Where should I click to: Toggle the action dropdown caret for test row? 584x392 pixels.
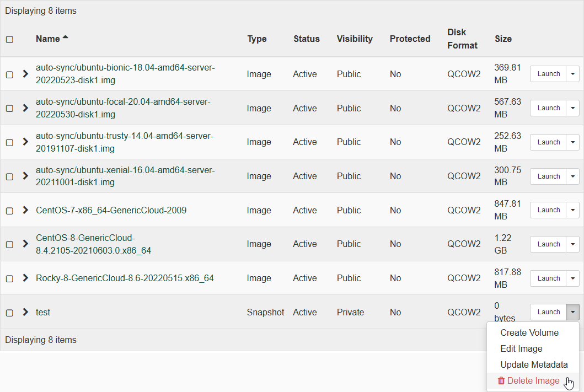pos(573,312)
